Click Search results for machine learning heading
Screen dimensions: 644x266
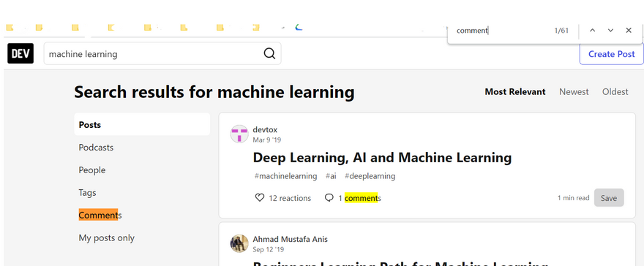[x=214, y=92]
